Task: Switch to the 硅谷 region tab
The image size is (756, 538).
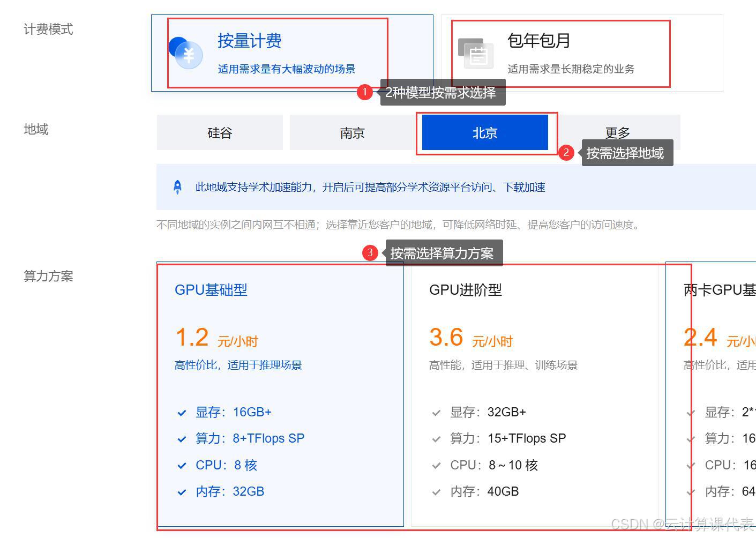Action: click(x=219, y=132)
